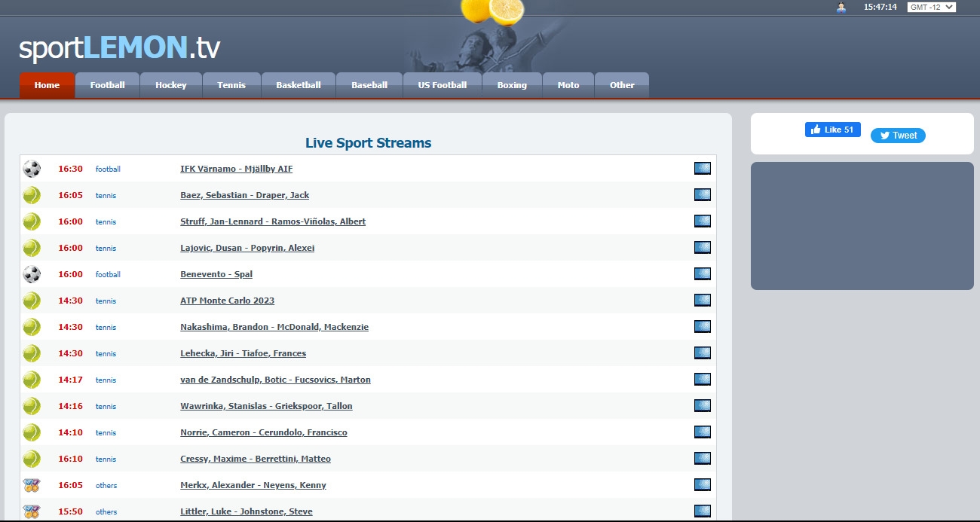Open the Baez, Sebastian - Draper, Jack link
Image resolution: width=980 pixels, height=522 pixels.
click(245, 195)
